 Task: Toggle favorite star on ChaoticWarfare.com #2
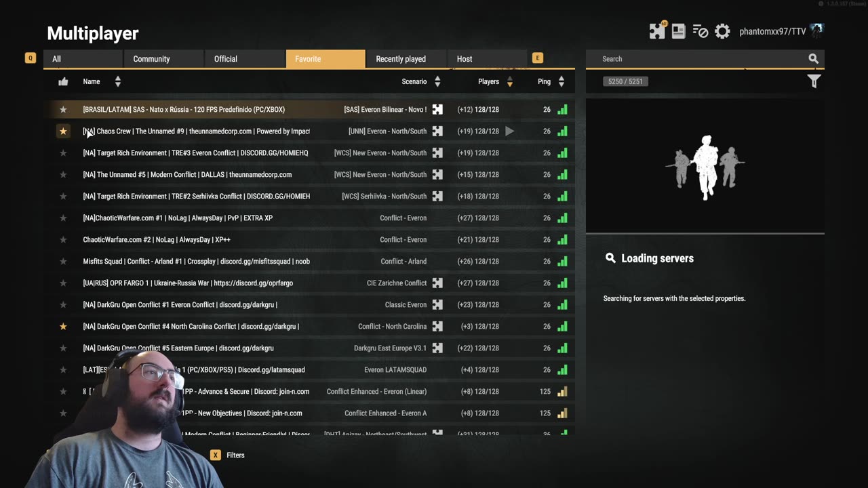[63, 239]
